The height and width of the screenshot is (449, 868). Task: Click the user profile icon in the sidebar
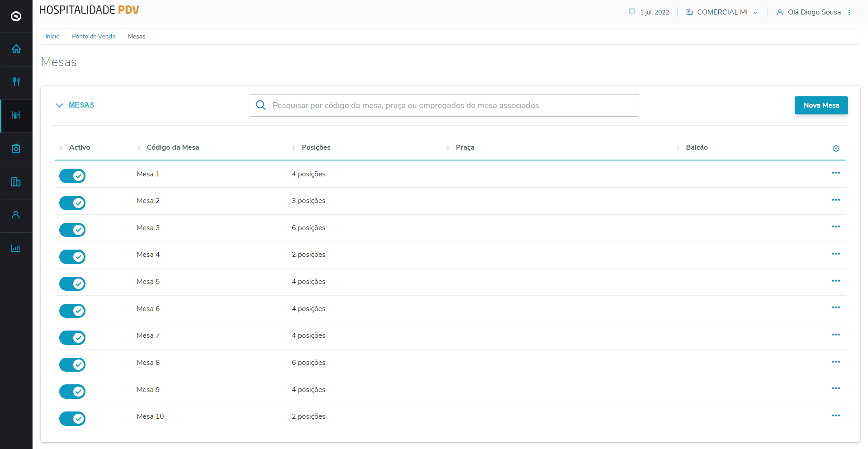tap(16, 215)
